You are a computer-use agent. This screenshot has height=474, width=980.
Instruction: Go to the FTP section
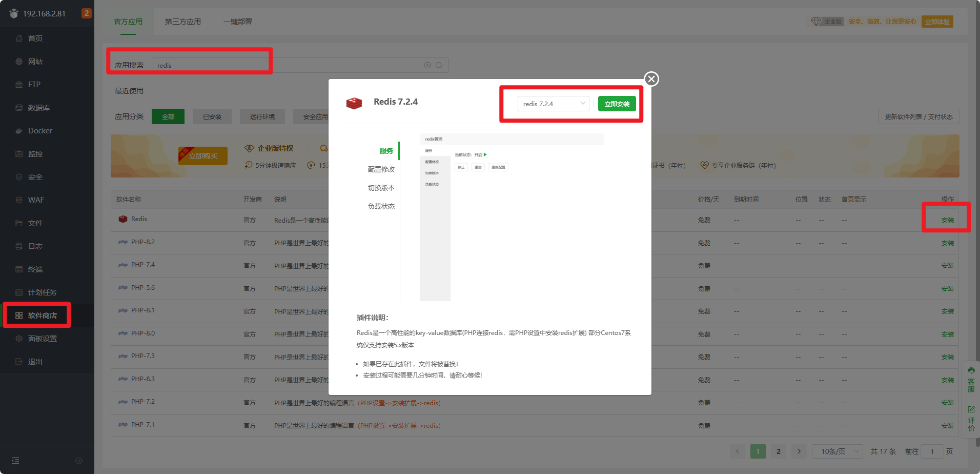34,85
